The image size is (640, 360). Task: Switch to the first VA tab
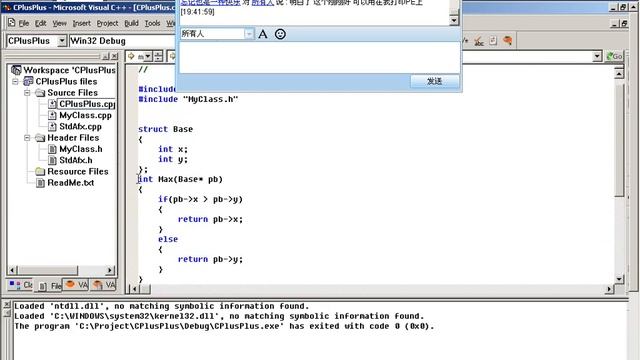(x=76, y=284)
